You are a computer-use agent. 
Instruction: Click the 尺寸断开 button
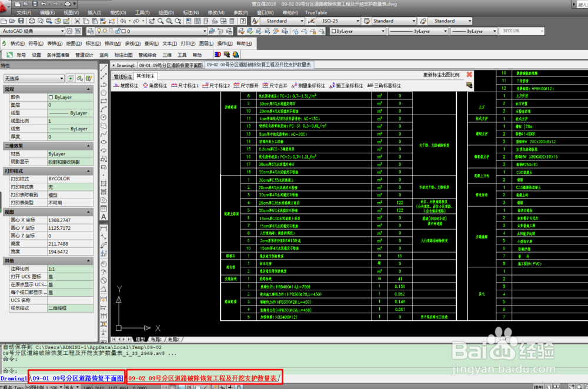point(246,86)
